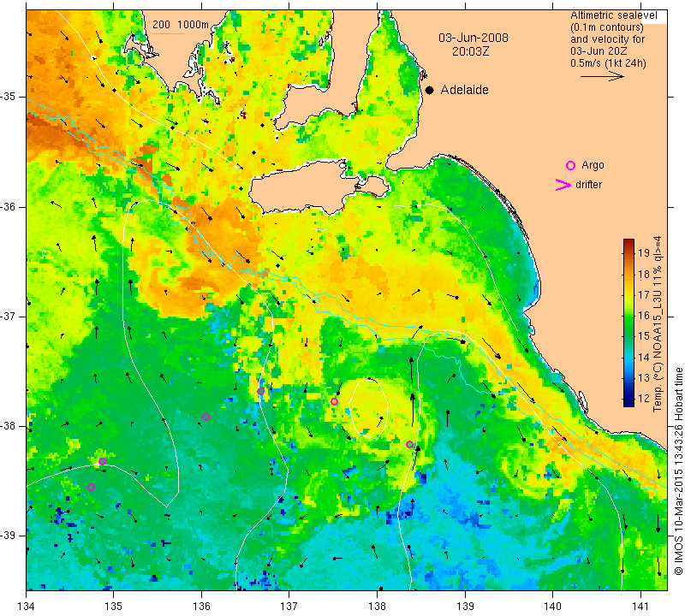Click the vertical Temp. (°C) NOAA15 colorbar title
The height and width of the screenshot is (616, 685).
pyautogui.click(x=658, y=324)
